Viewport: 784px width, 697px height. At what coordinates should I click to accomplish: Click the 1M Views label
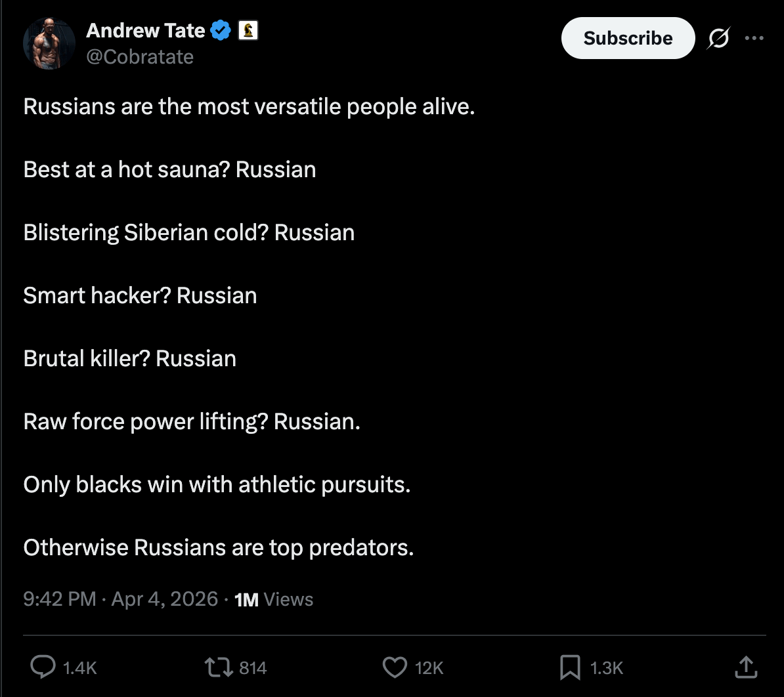[x=274, y=599]
